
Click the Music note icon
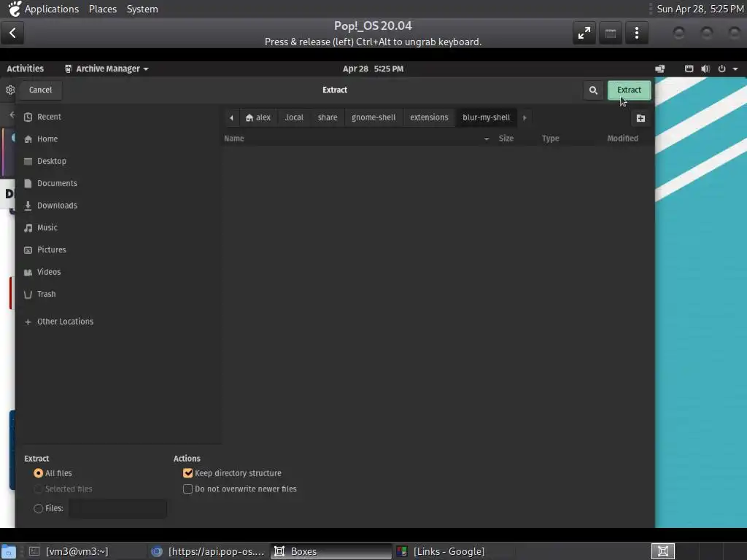click(28, 228)
